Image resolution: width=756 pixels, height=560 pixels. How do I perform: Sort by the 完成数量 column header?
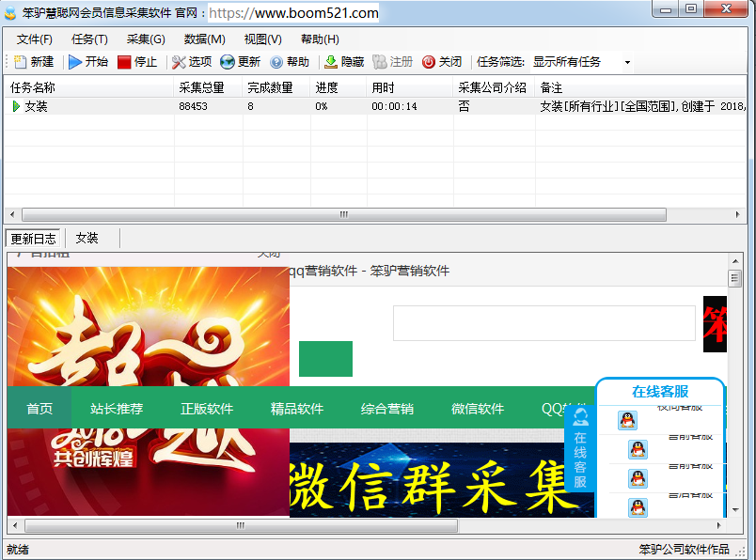(276, 87)
